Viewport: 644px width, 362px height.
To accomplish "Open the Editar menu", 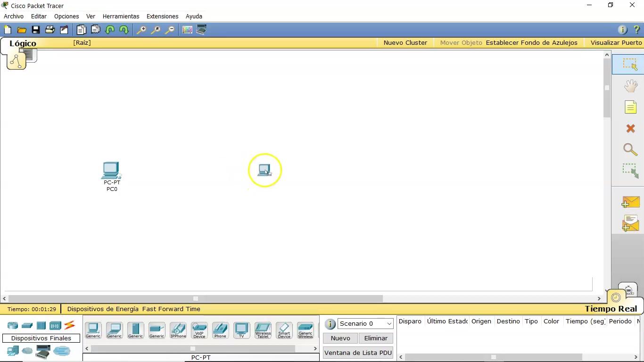I will (39, 16).
